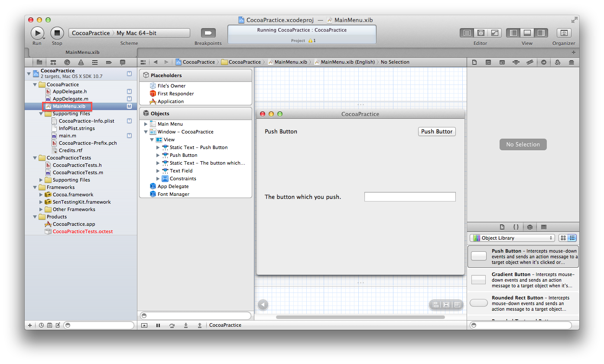Click the Push Button in canvas window

tap(437, 131)
